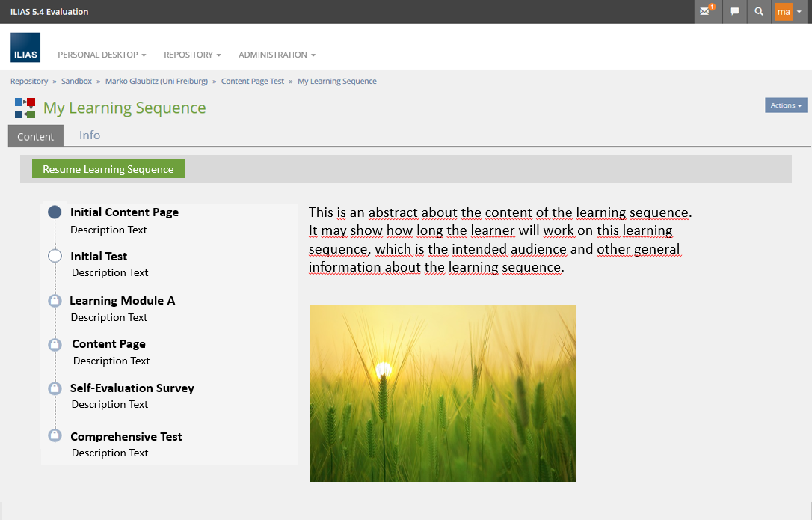Open the mail notifications icon
812x520 pixels.
pos(706,12)
